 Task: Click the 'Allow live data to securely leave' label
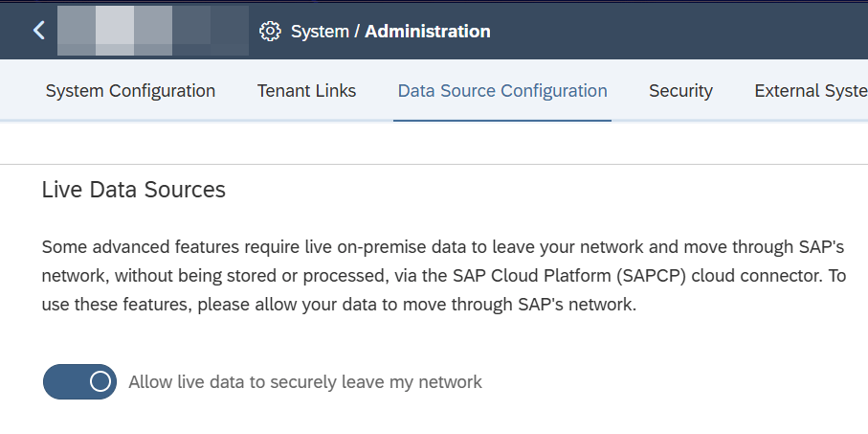[x=305, y=382]
